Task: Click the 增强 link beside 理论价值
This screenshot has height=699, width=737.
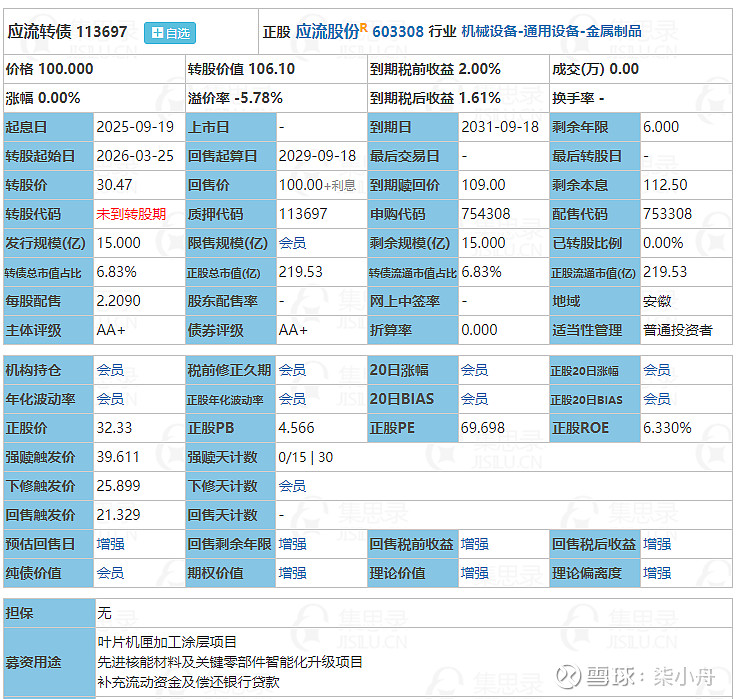Action: click(x=474, y=573)
